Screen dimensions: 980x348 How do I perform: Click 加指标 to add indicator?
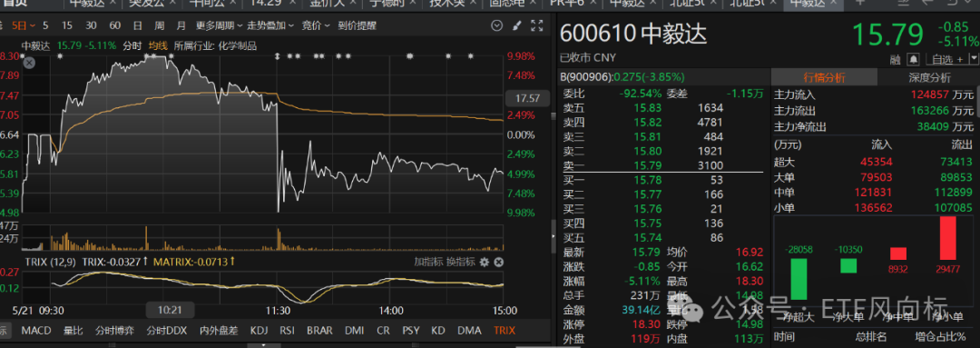click(427, 262)
